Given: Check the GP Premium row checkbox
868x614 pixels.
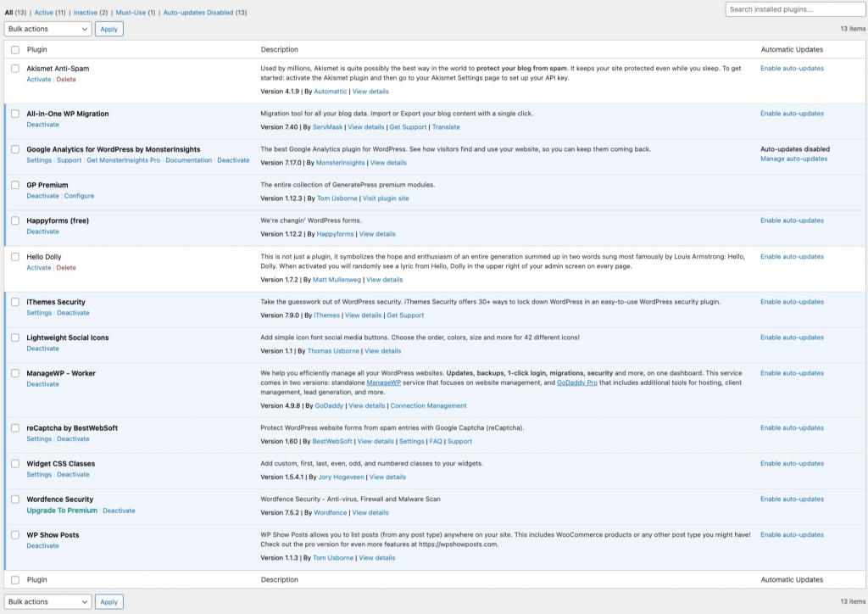Looking at the screenshot, I should coord(15,185).
